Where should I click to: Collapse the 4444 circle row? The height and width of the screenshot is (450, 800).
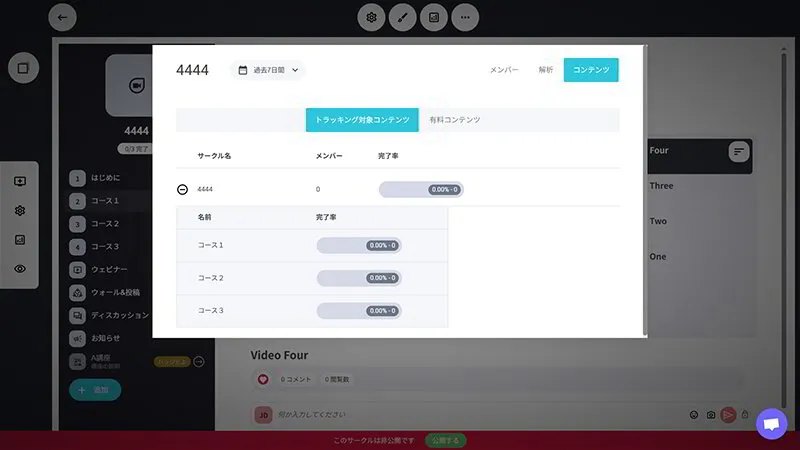[x=182, y=189]
